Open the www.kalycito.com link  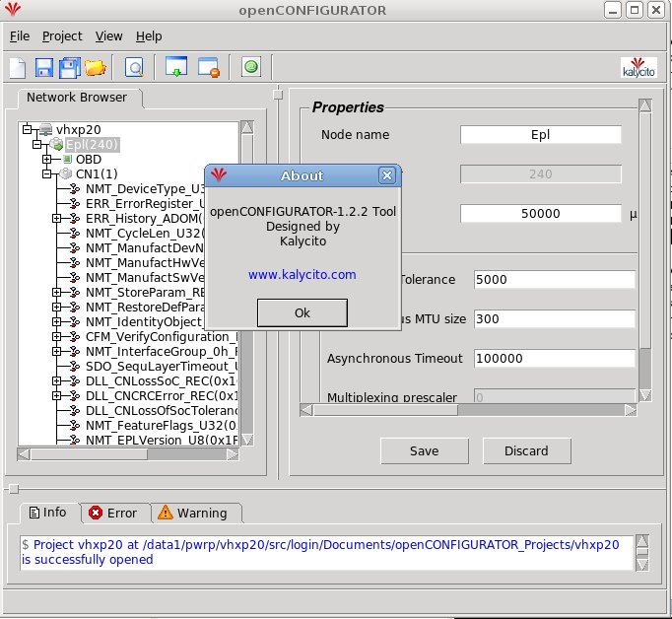coord(302,274)
